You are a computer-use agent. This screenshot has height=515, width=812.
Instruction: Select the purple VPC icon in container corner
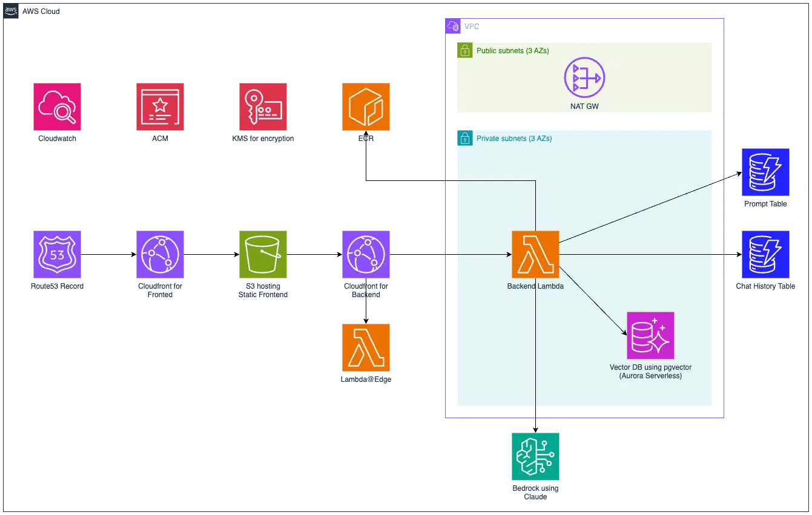point(453,25)
